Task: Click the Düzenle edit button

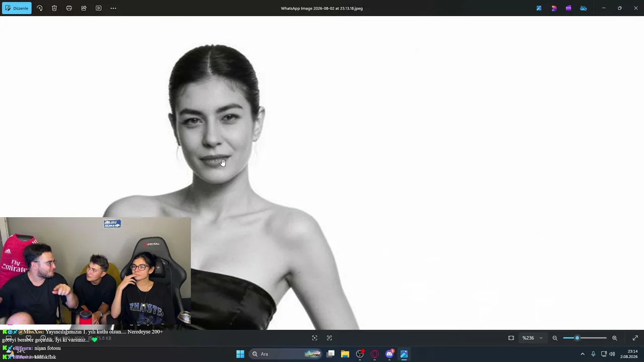Action: (17, 8)
